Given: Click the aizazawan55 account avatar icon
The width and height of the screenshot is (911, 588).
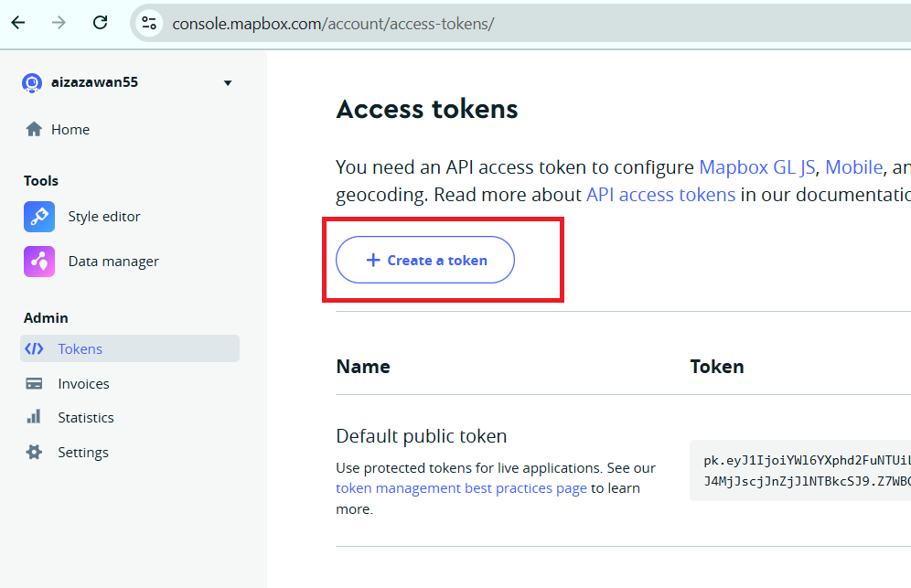Looking at the screenshot, I should (x=32, y=82).
